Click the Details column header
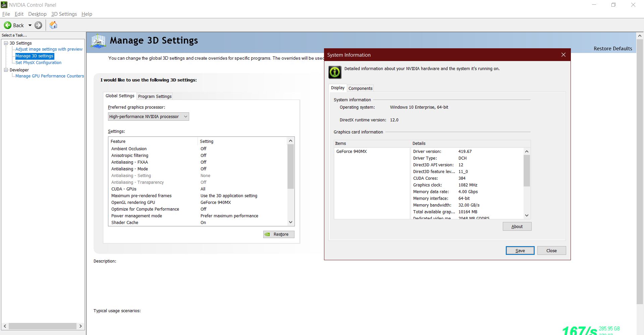Viewport: 644px width, 335px height. point(471,144)
